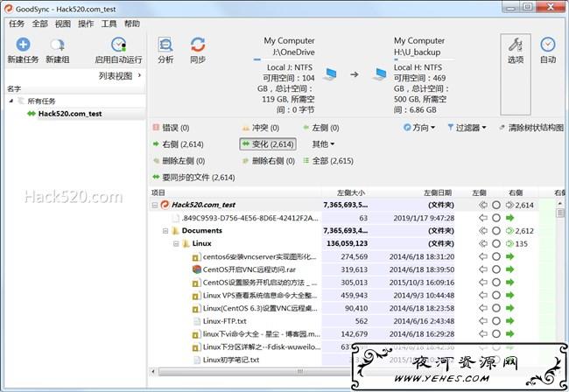Select do-nothing circle for Documents folder row

tap(496, 231)
